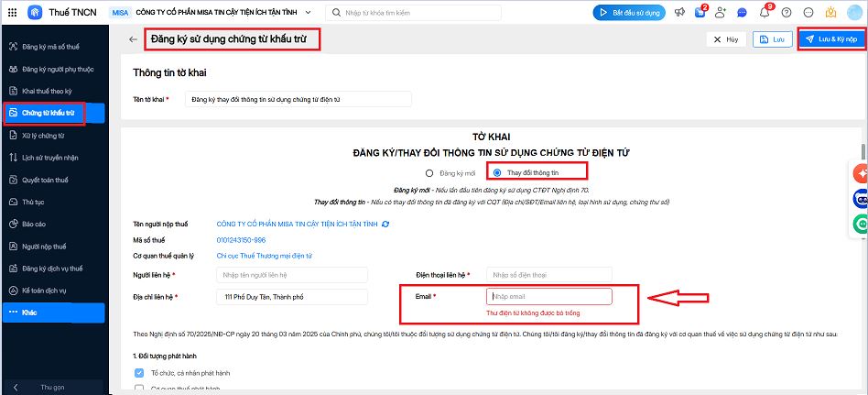Open Kế toán dịch vụ menu
The height and width of the screenshot is (395, 868).
pyautogui.click(x=53, y=291)
